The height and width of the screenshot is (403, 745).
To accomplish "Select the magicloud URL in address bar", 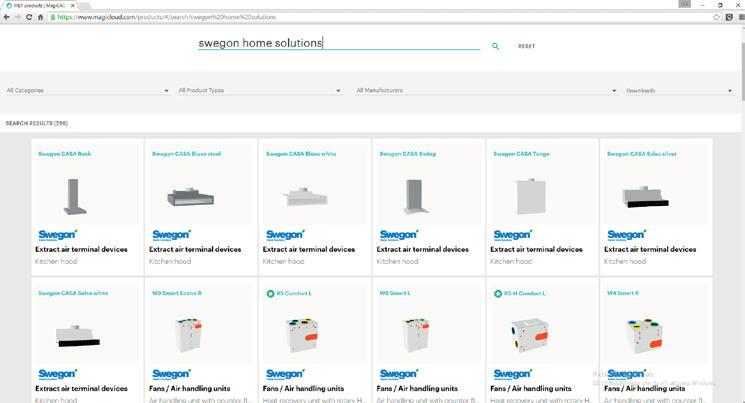I will pyautogui.click(x=166, y=17).
